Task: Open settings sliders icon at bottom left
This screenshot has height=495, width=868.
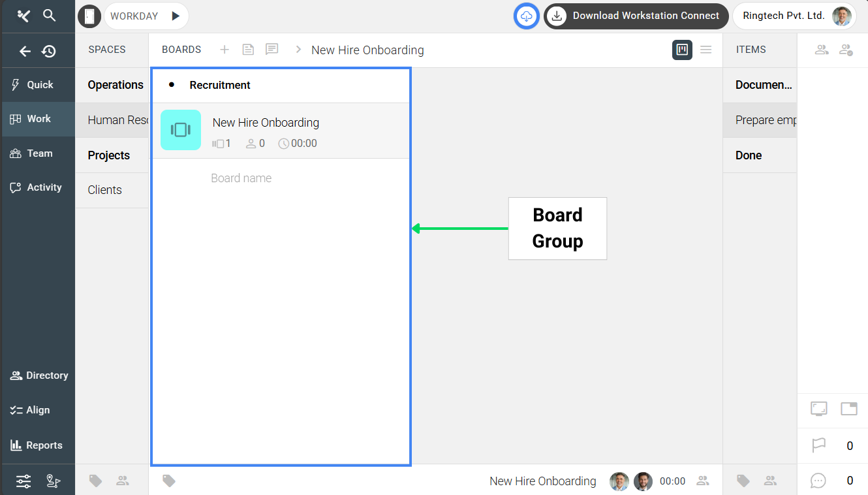Action: [23, 482]
